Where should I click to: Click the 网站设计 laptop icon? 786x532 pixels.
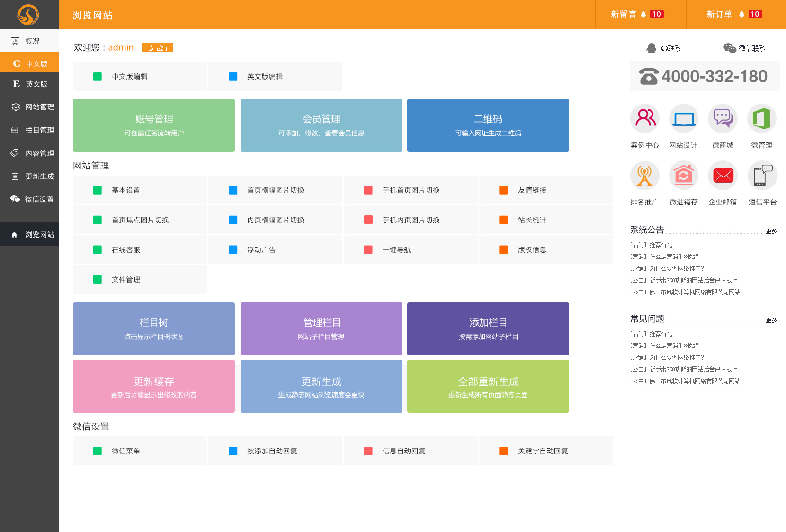[683, 119]
